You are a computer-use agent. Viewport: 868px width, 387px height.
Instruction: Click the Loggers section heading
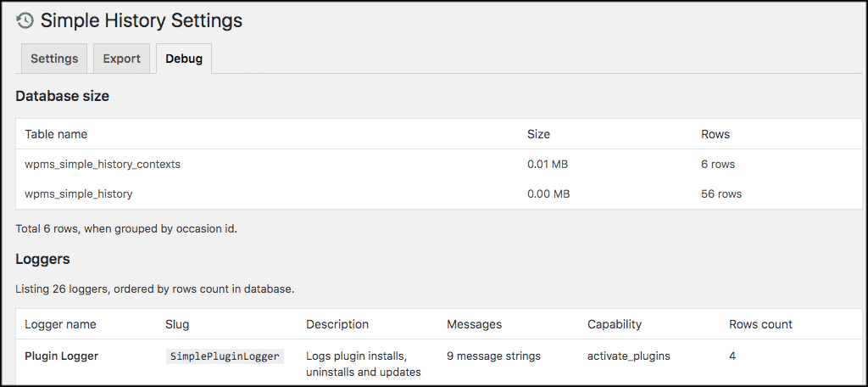(42, 258)
